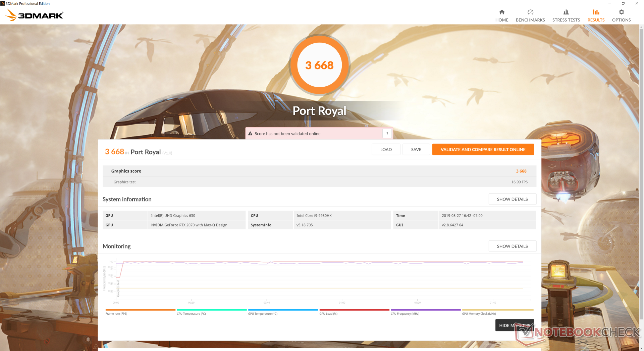Click the SystemInfo v5.18.705 value

coord(342,225)
